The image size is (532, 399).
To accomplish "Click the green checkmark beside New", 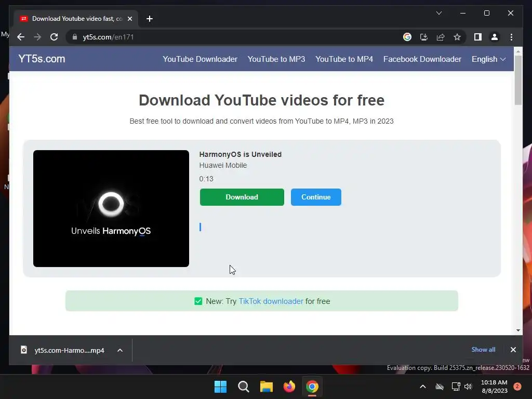I will pos(198,301).
